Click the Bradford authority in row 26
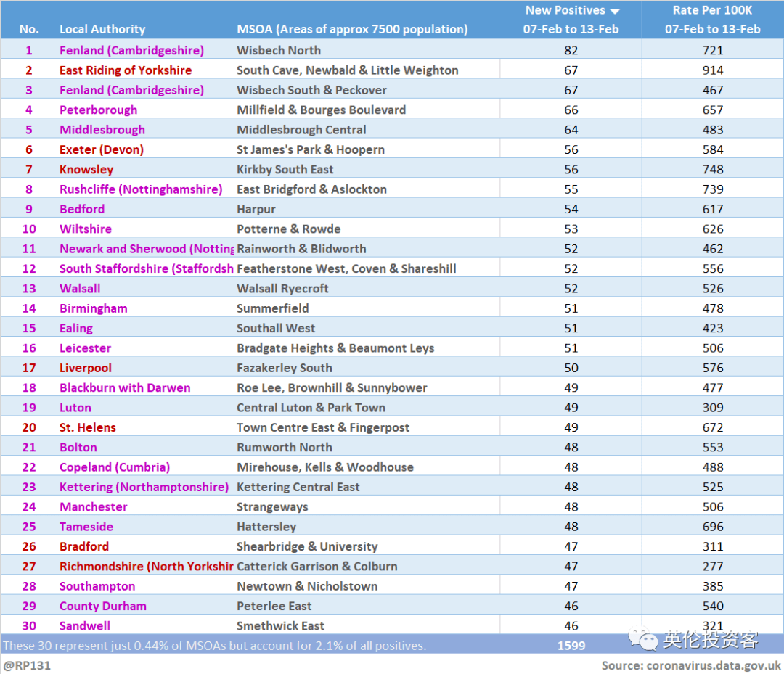The height and width of the screenshot is (674, 784). point(84,546)
